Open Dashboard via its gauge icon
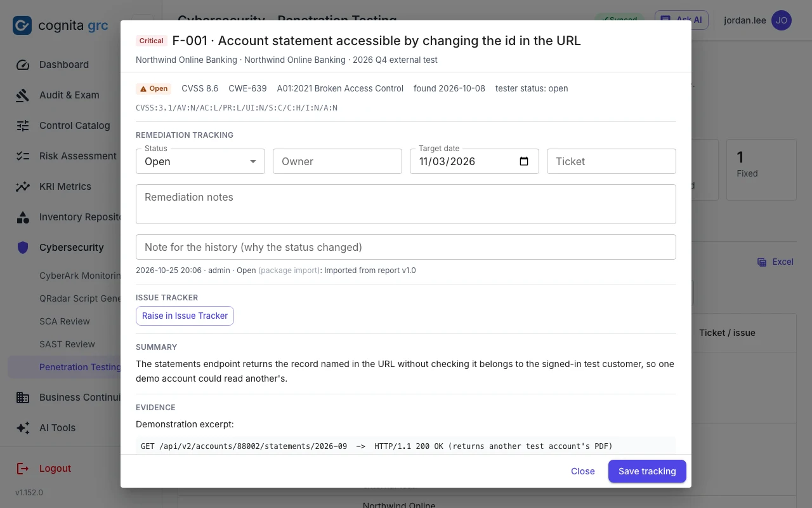812x508 pixels. (23, 65)
